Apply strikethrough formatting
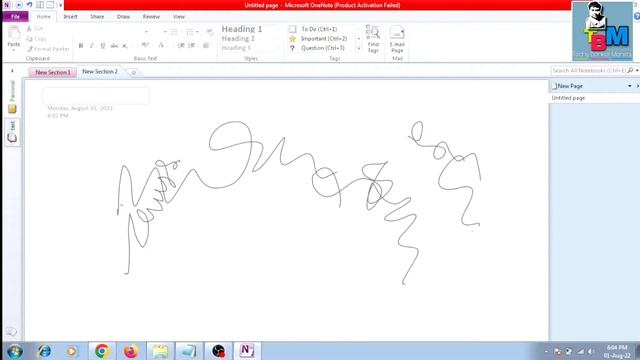 pyautogui.click(x=114, y=46)
